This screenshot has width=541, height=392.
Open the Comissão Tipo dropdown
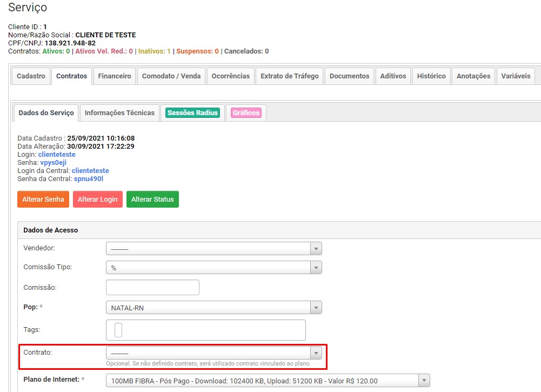tap(213, 268)
